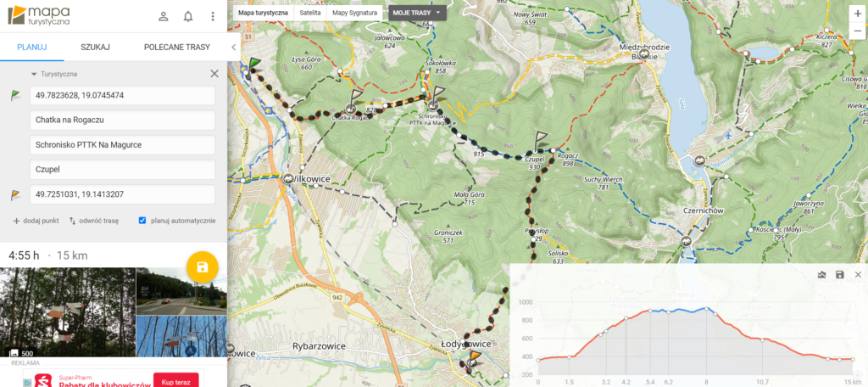
Task: Toggle the elevation chart view icon
Action: (821, 275)
